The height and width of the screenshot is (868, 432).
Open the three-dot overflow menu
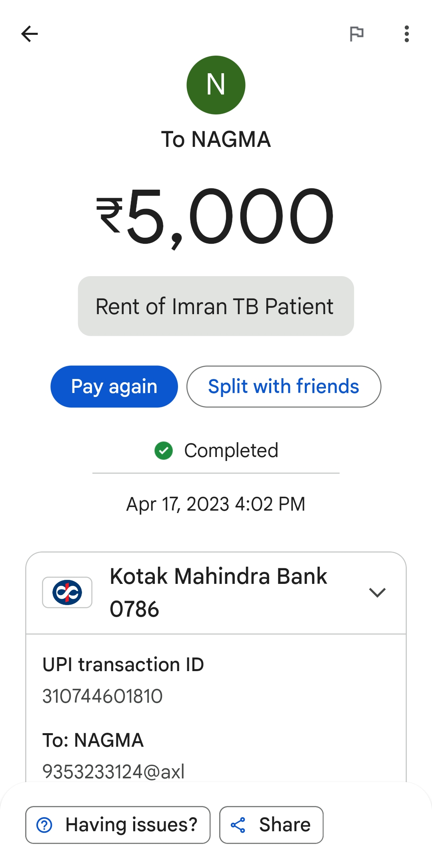coord(406,34)
